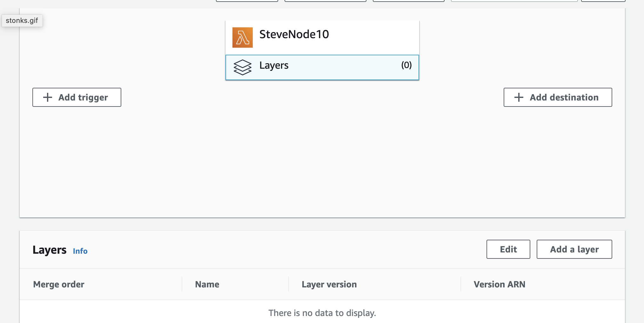Click the Layer version column header
The image size is (644, 323).
329,284
